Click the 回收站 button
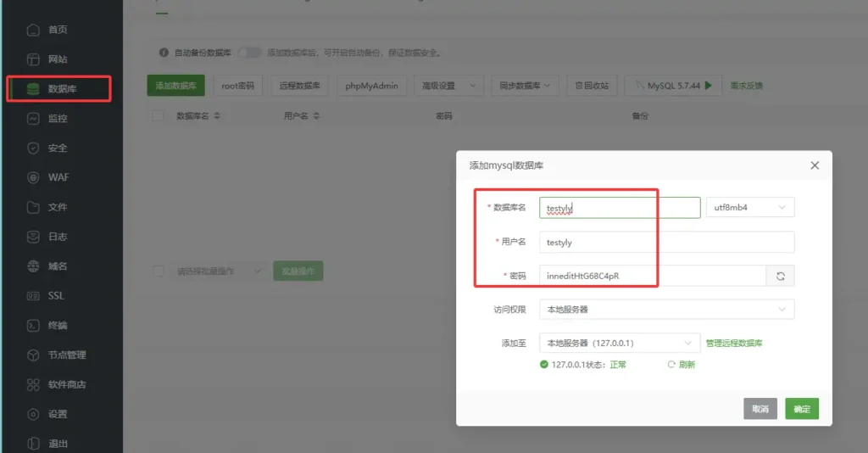The height and width of the screenshot is (453, 868). coord(592,86)
